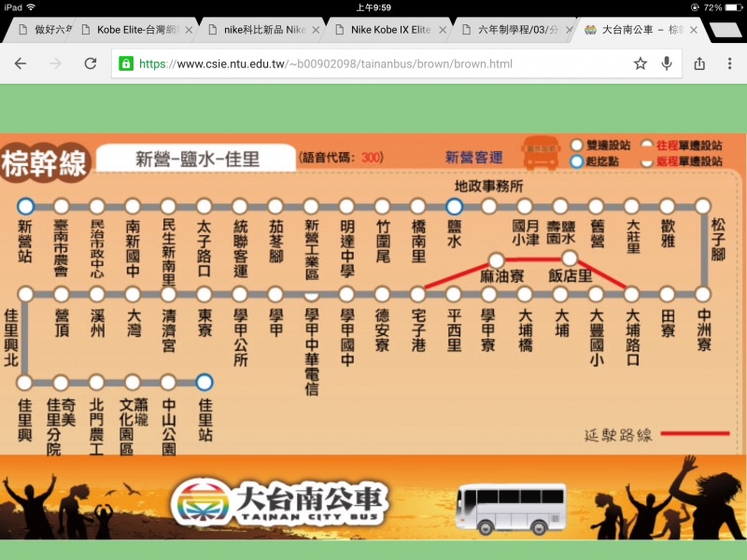Image resolution: width=747 pixels, height=560 pixels.
Task: Select the 雙邊設站 legend circle
Action: pyautogui.click(x=577, y=145)
